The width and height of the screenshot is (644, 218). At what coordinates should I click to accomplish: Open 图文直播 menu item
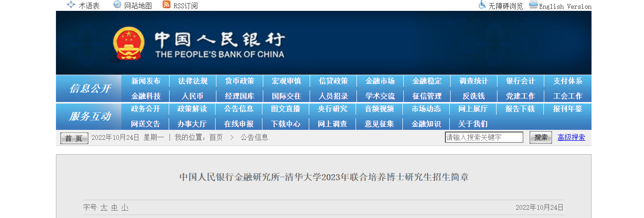[x=286, y=109]
